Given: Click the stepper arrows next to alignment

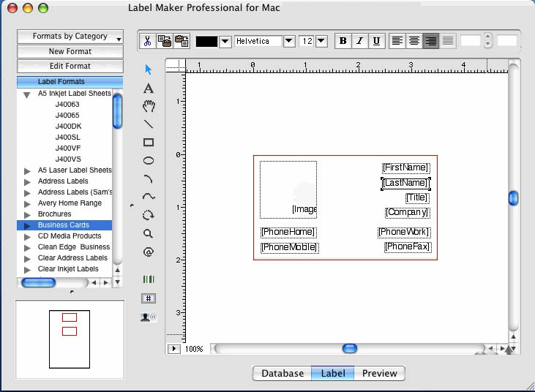Looking at the screenshot, I should tap(488, 40).
